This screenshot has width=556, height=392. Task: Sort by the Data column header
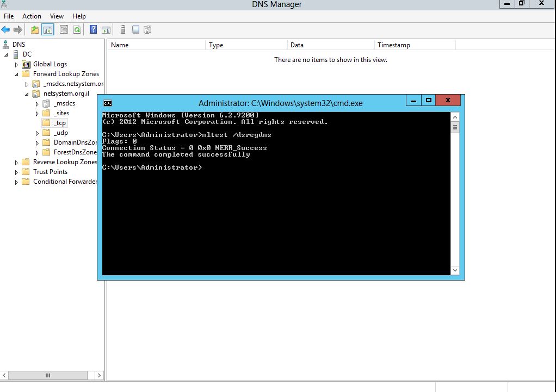330,45
